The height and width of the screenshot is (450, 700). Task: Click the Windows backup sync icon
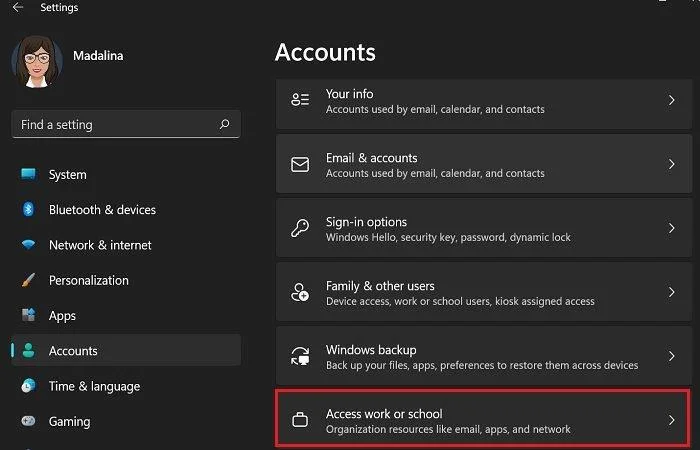[300, 356]
